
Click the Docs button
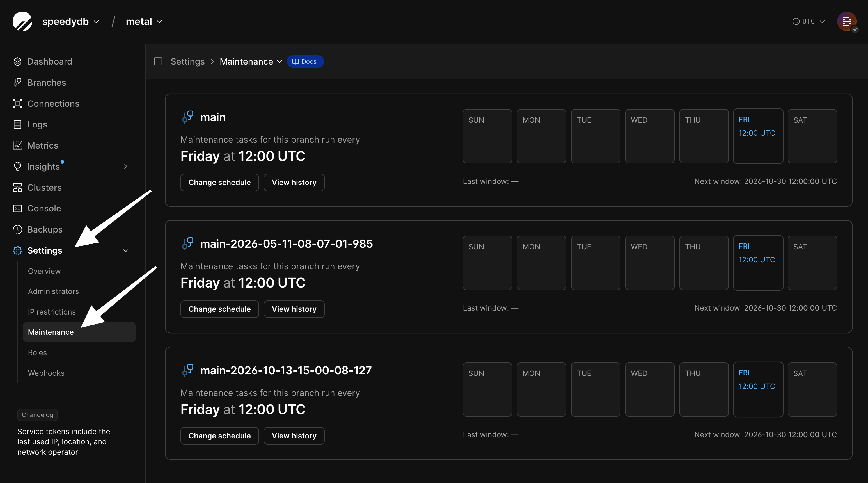click(x=305, y=61)
